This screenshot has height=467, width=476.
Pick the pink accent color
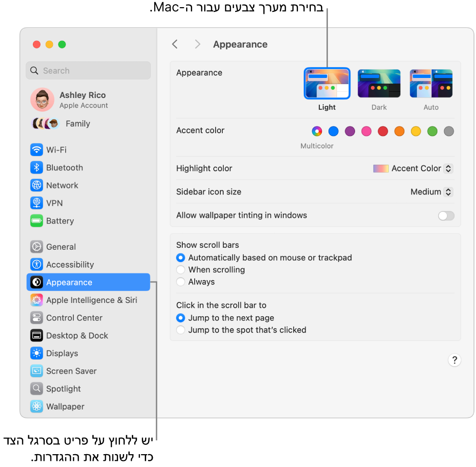tap(366, 131)
